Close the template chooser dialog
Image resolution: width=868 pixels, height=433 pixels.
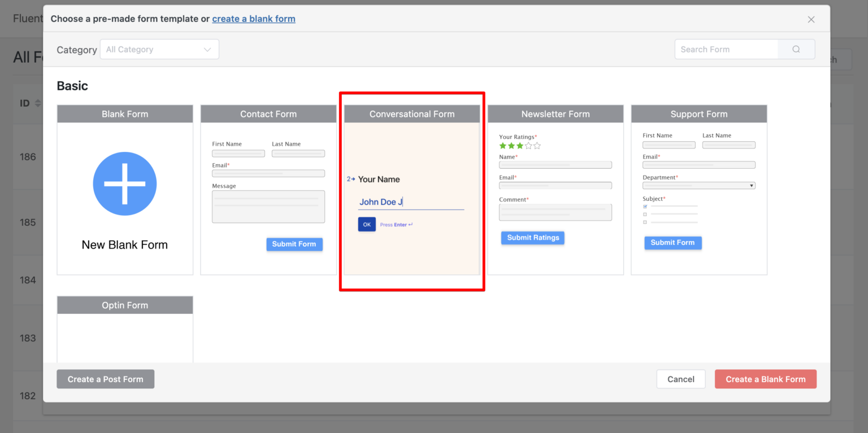point(811,19)
